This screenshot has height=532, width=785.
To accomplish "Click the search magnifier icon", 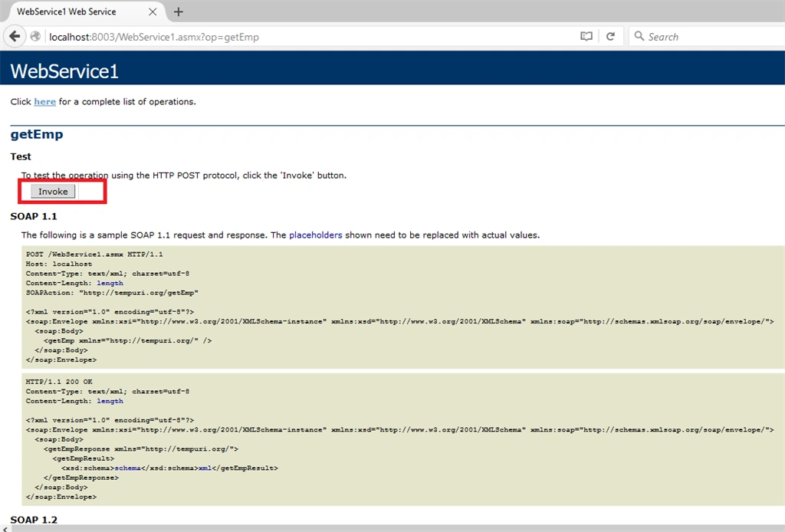I will point(639,36).
